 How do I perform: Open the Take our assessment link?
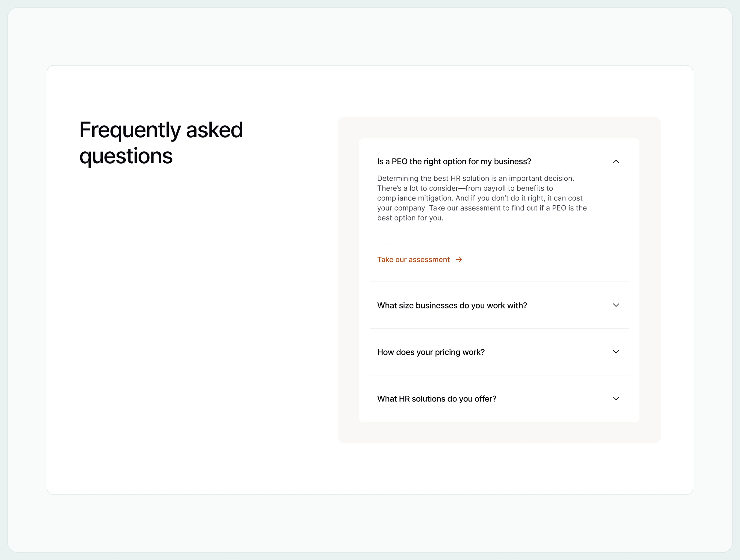(413, 259)
